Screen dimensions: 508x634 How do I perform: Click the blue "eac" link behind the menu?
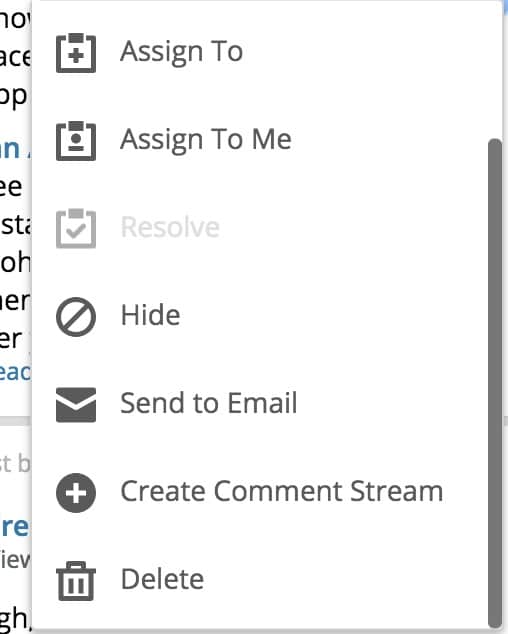point(15,372)
